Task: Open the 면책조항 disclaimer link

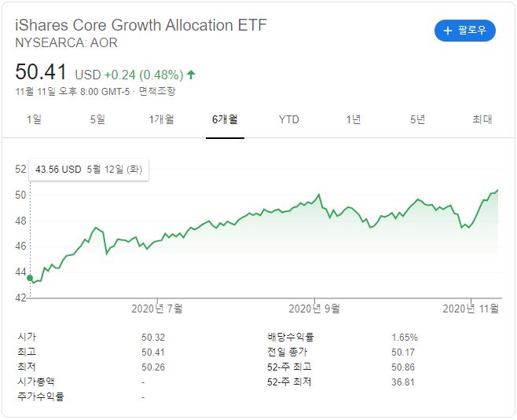Action: 157,92
